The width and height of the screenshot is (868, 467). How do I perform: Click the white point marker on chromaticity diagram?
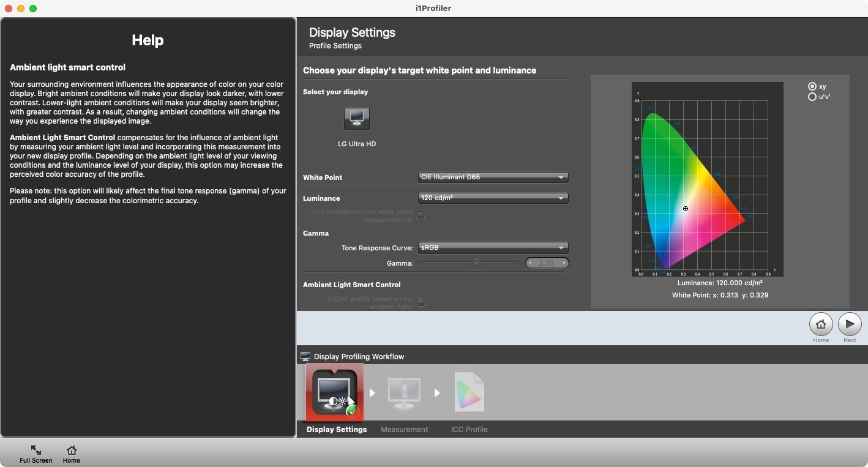(686, 209)
